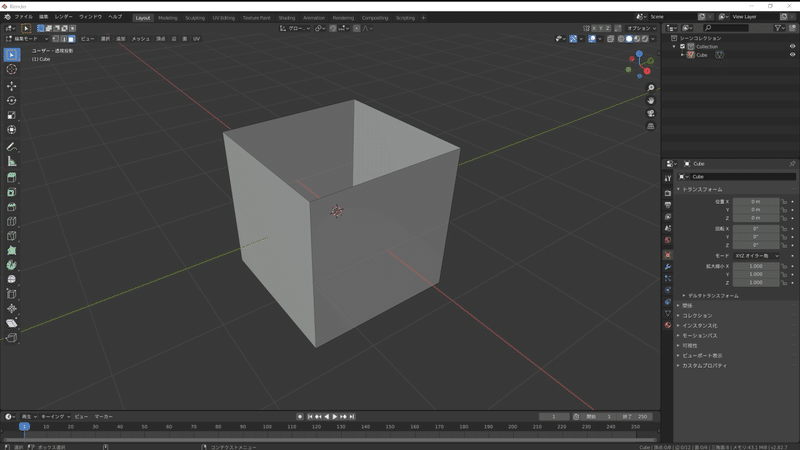
Task: Select the Knife tool
Action: click(x=12, y=236)
